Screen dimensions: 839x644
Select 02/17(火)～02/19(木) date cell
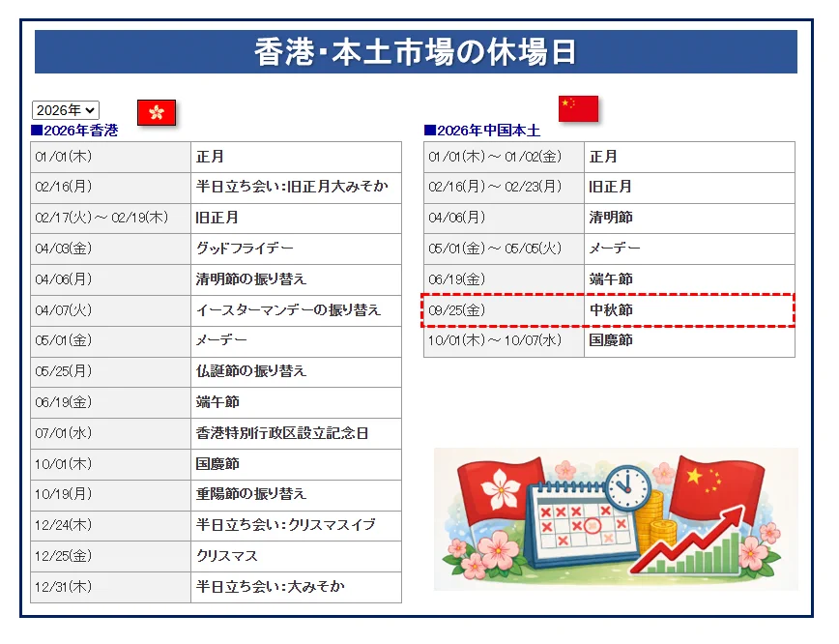[111, 219]
